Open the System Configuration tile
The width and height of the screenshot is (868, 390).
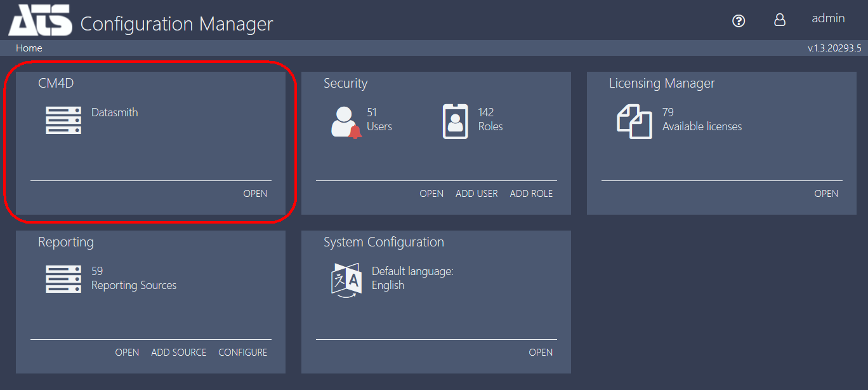(541, 353)
